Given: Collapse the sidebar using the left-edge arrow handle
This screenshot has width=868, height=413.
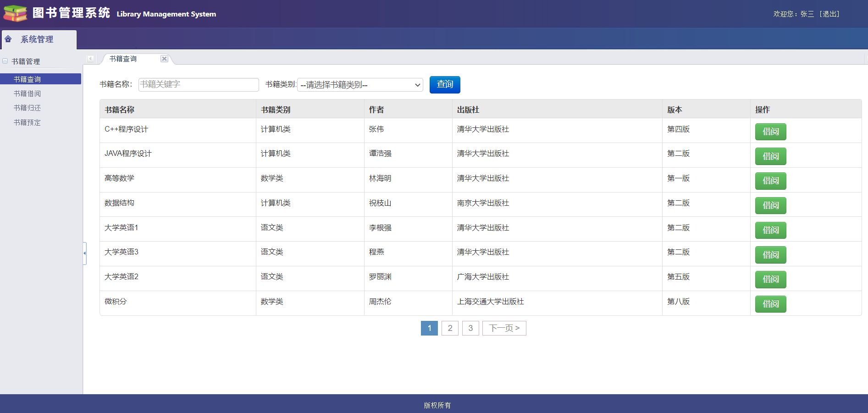Looking at the screenshot, I should click(x=85, y=253).
